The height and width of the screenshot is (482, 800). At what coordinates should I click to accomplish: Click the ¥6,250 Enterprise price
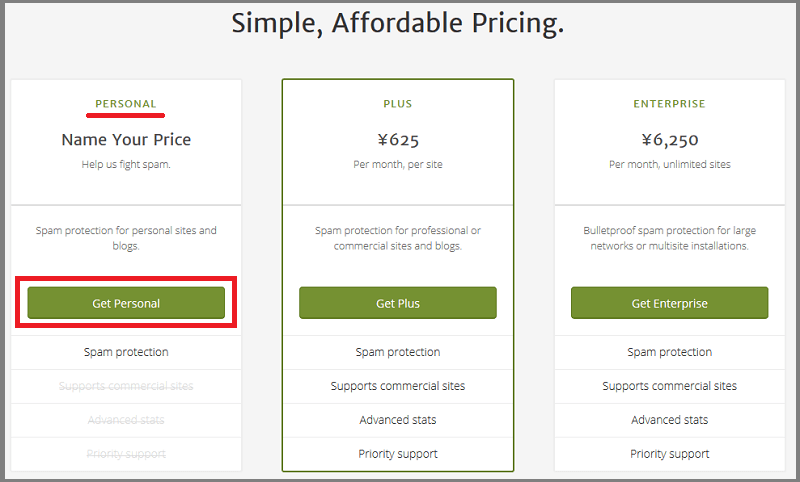point(669,140)
